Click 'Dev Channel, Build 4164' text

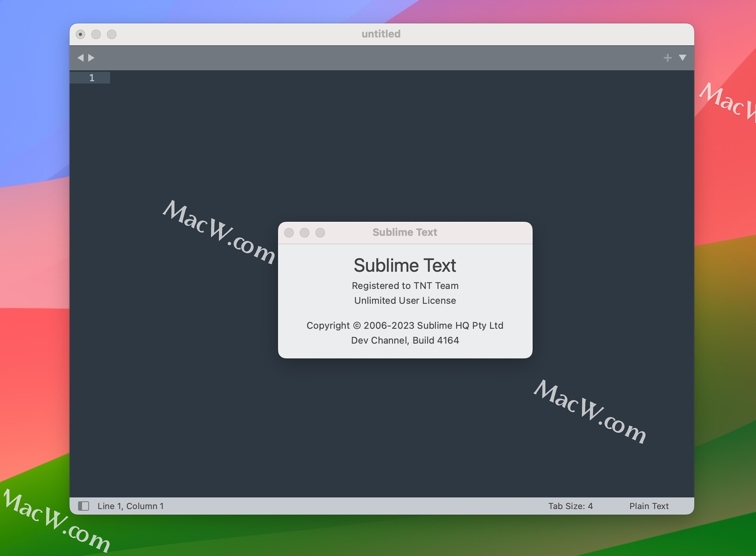point(405,340)
